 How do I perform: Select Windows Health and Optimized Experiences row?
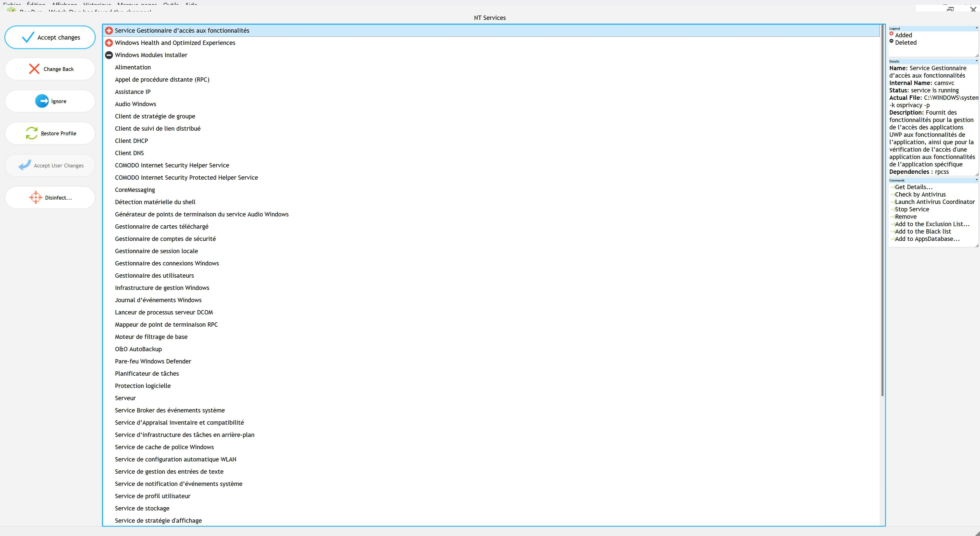(491, 43)
